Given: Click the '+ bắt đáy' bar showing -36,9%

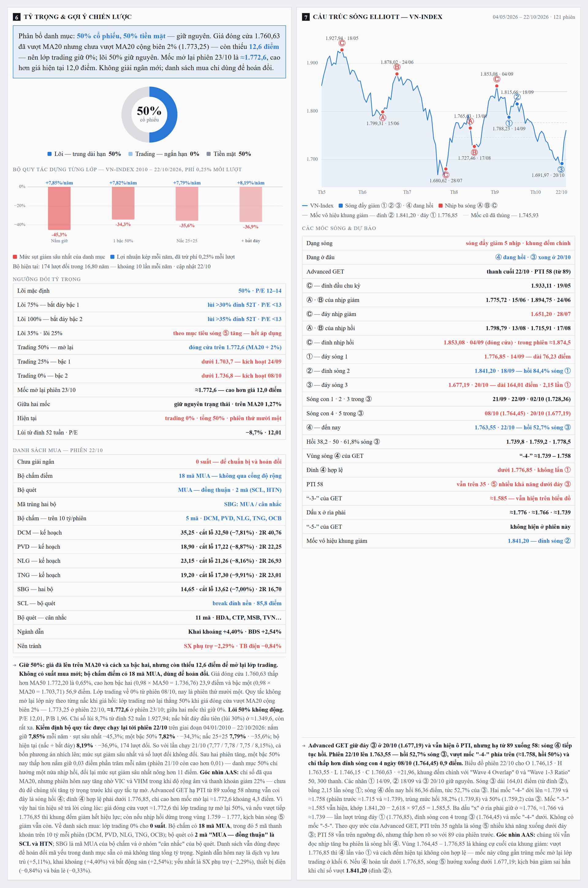Looking at the screenshot, I should (x=251, y=204).
